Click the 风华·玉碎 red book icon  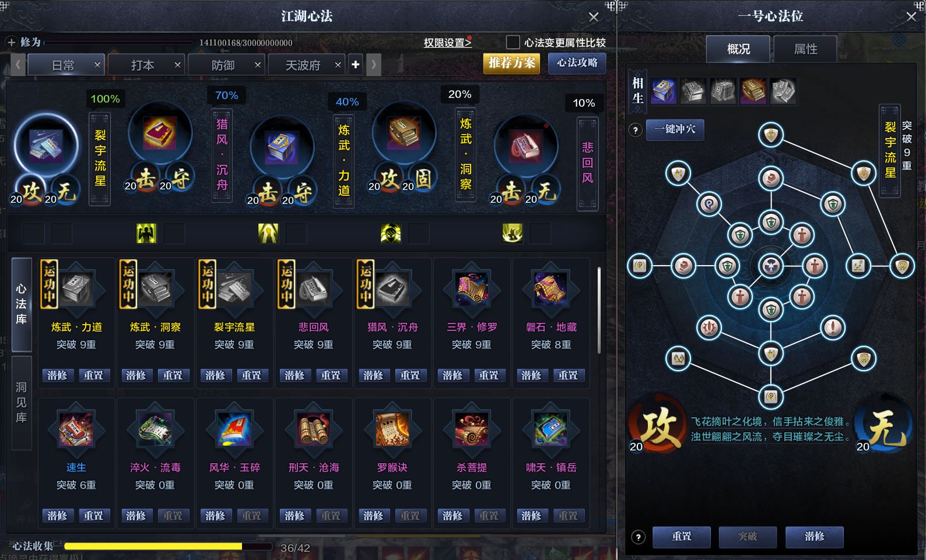pyautogui.click(x=234, y=430)
